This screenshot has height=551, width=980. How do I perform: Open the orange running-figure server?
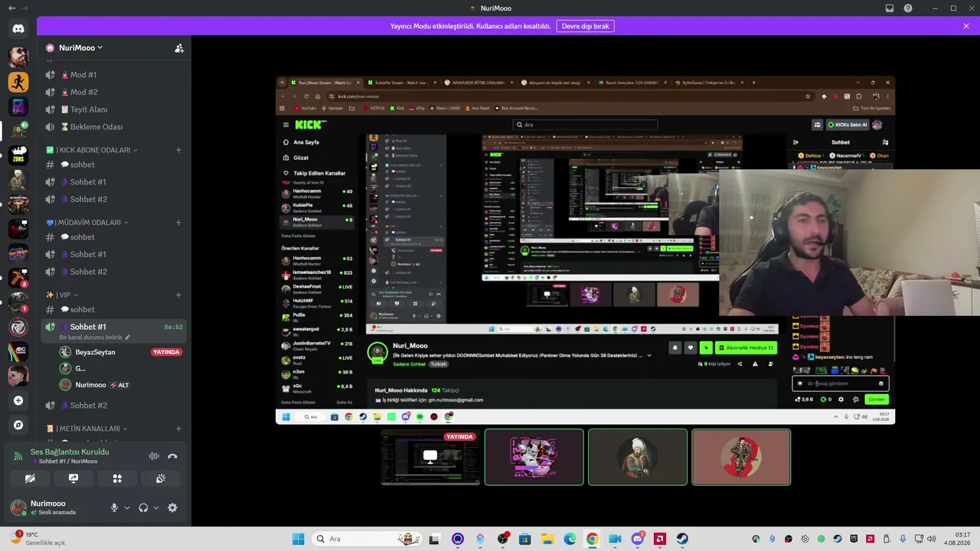(18, 81)
